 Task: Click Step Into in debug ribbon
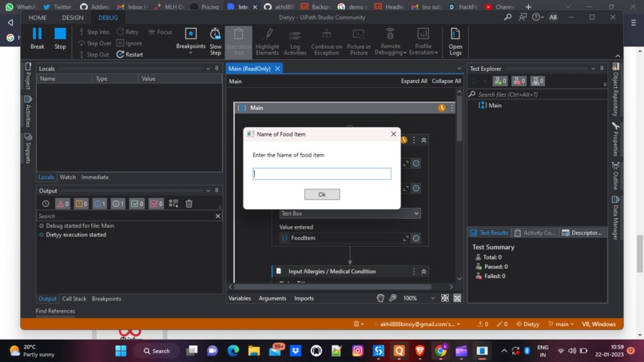[94, 32]
